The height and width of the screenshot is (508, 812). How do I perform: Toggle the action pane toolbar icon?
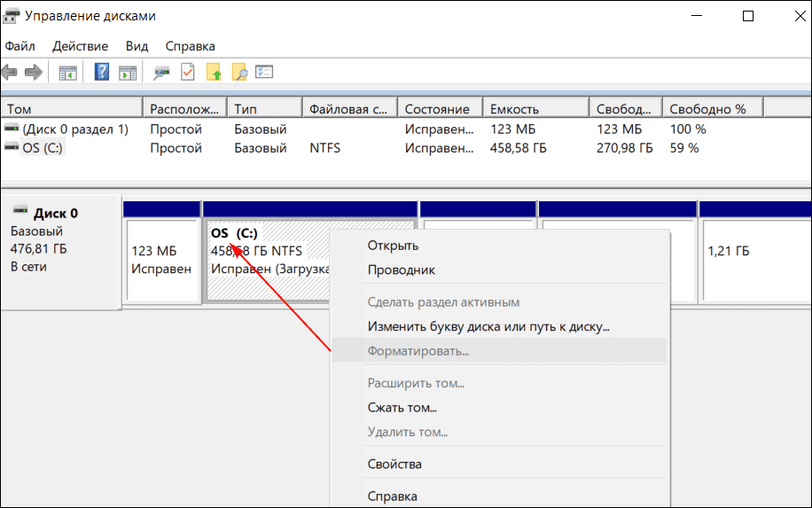pyautogui.click(x=128, y=73)
